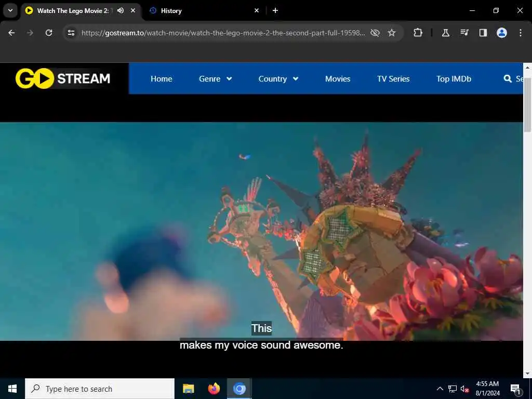Image resolution: width=532 pixels, height=399 pixels.
Task: Click the scrollbar down arrow
Action: pyautogui.click(x=527, y=373)
